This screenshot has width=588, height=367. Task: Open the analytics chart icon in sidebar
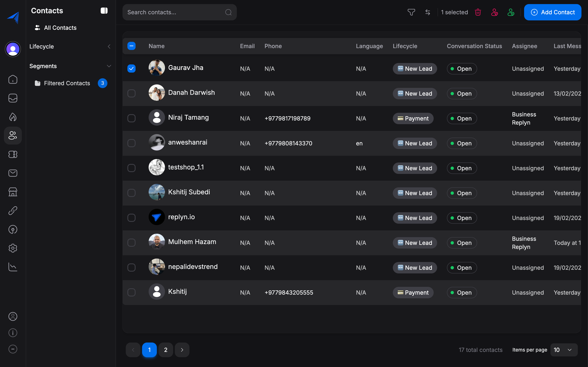tap(13, 267)
